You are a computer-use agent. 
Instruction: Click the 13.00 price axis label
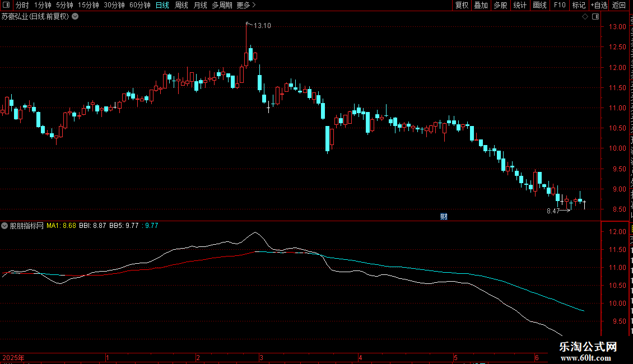click(617, 27)
